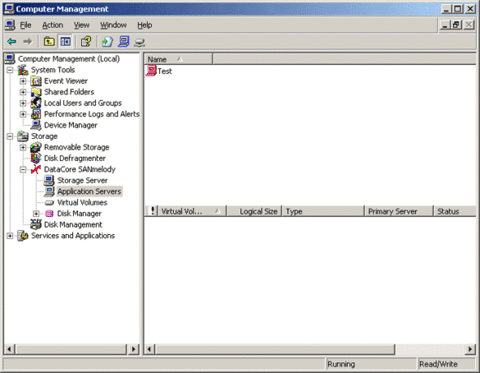Click the Application Servers node icon
This screenshot has width=480, height=373.
pyautogui.click(x=49, y=191)
